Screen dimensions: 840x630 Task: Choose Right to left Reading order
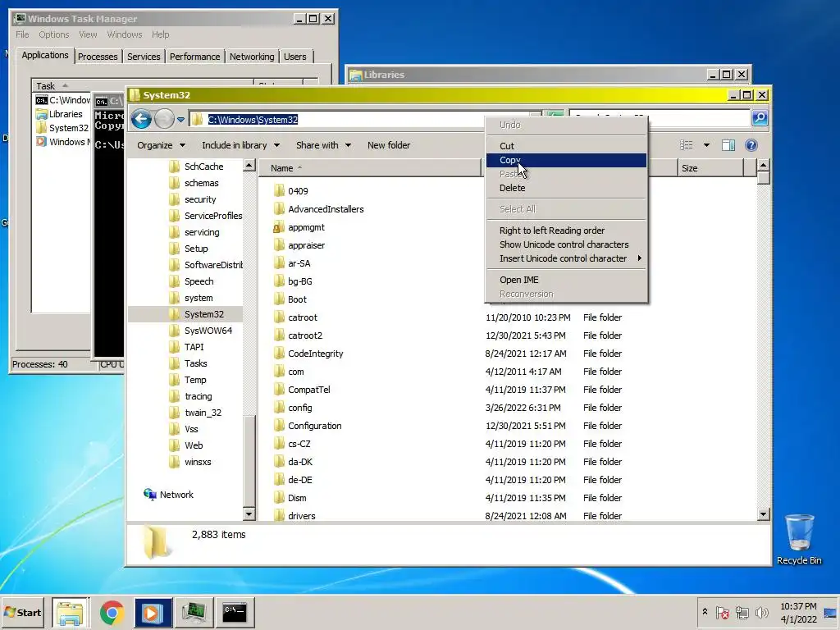coord(566,231)
